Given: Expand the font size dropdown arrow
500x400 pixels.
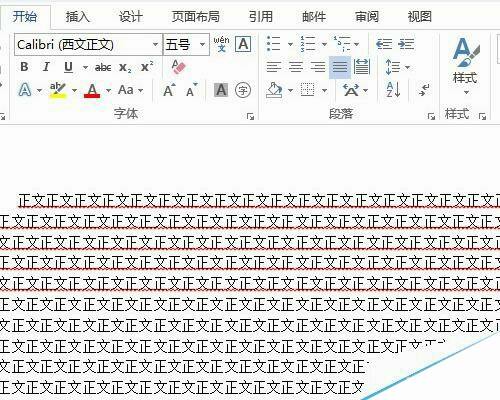Looking at the screenshot, I should click(202, 44).
